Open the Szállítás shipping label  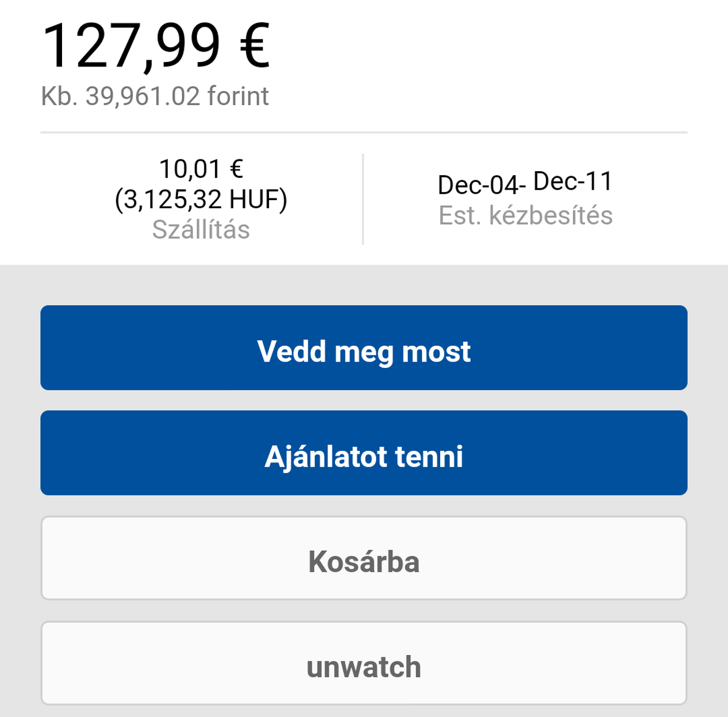[x=201, y=230]
